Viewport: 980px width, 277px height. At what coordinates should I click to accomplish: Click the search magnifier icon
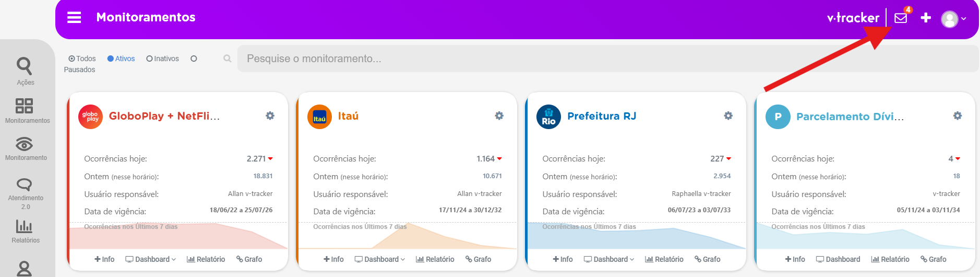227,59
